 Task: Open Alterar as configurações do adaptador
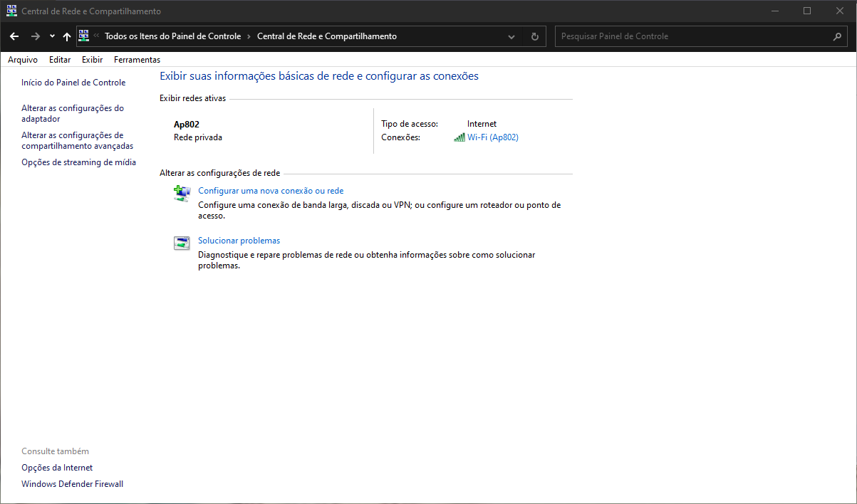(x=72, y=112)
